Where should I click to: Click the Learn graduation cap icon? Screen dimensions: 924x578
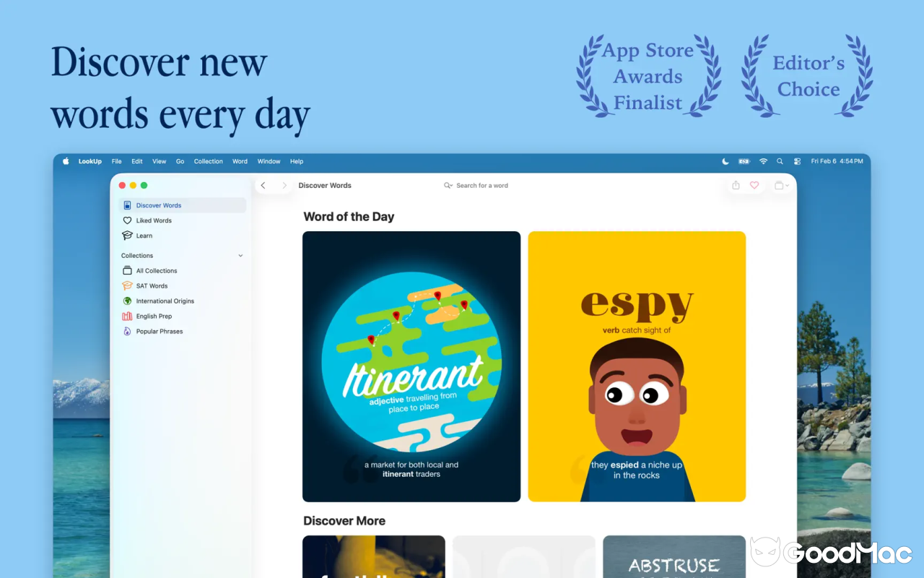(x=128, y=236)
